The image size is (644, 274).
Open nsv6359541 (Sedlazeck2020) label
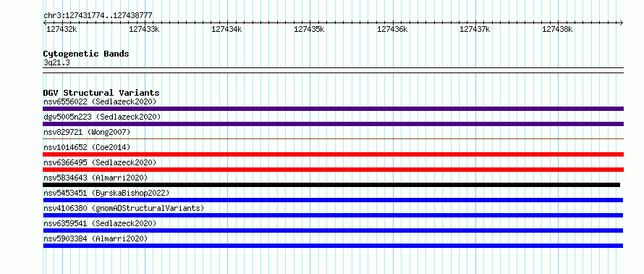[x=100, y=223]
